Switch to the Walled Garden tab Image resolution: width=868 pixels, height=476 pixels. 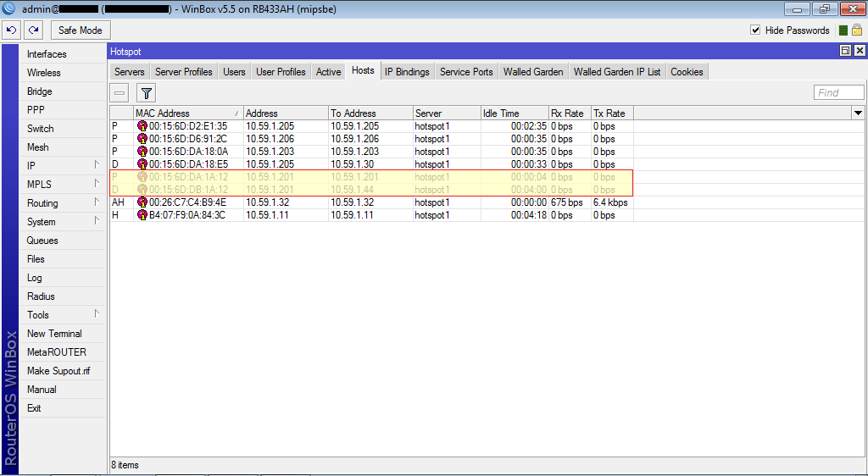click(x=533, y=72)
